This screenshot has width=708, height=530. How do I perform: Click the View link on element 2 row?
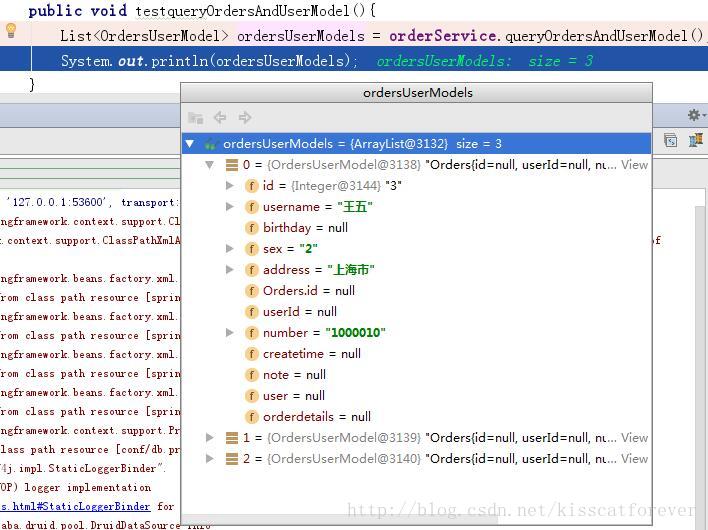point(634,459)
